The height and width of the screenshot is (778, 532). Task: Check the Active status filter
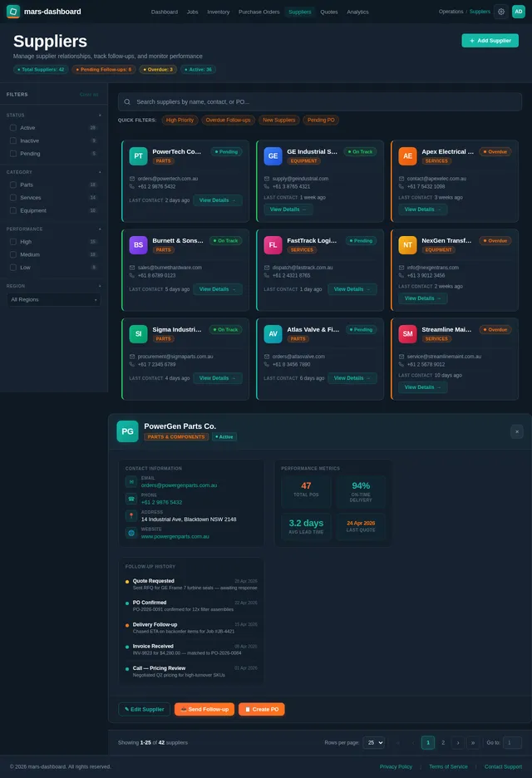(x=13, y=127)
